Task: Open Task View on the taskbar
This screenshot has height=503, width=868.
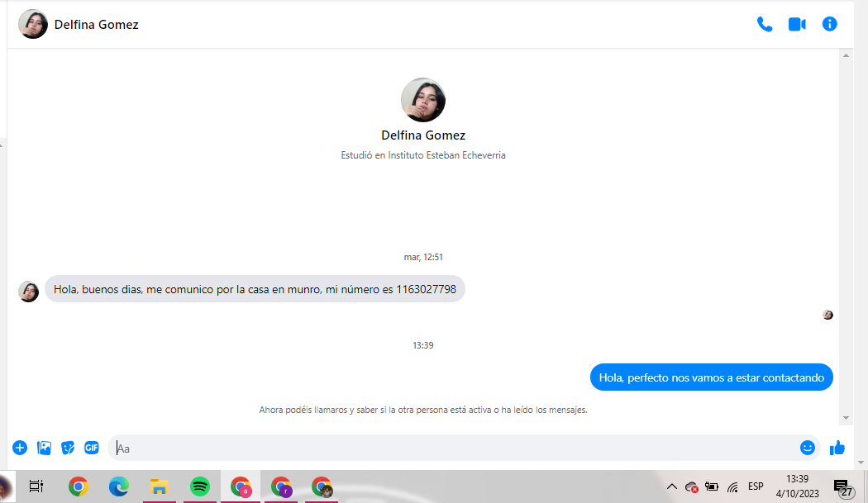Action: [x=36, y=486]
